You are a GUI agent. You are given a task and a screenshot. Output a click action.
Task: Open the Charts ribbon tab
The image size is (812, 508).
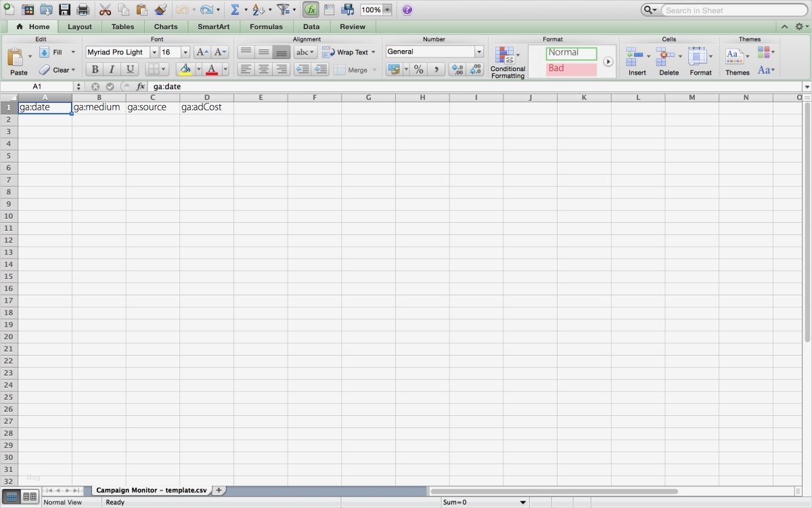tap(166, 27)
